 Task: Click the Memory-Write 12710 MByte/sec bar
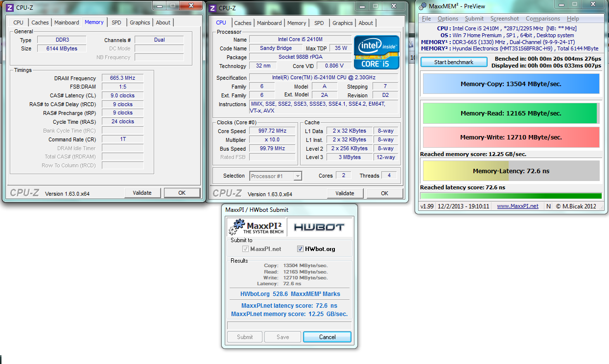pos(511,137)
